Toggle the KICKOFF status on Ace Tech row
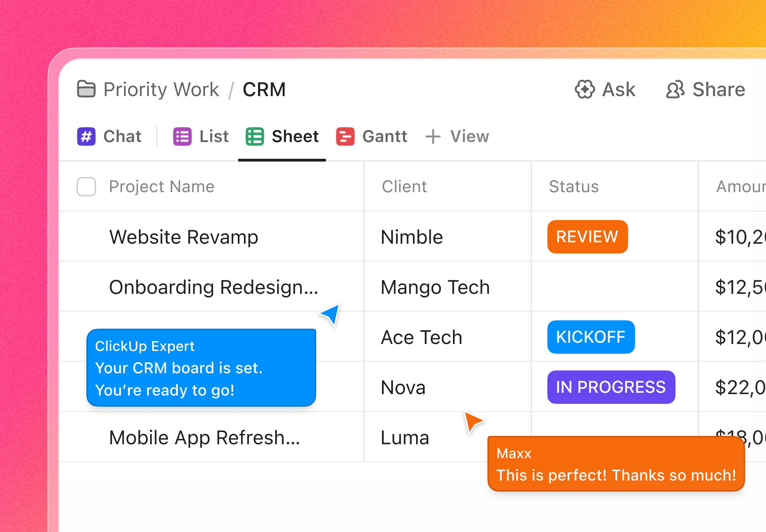Viewport: 766px width, 532px height. click(591, 337)
